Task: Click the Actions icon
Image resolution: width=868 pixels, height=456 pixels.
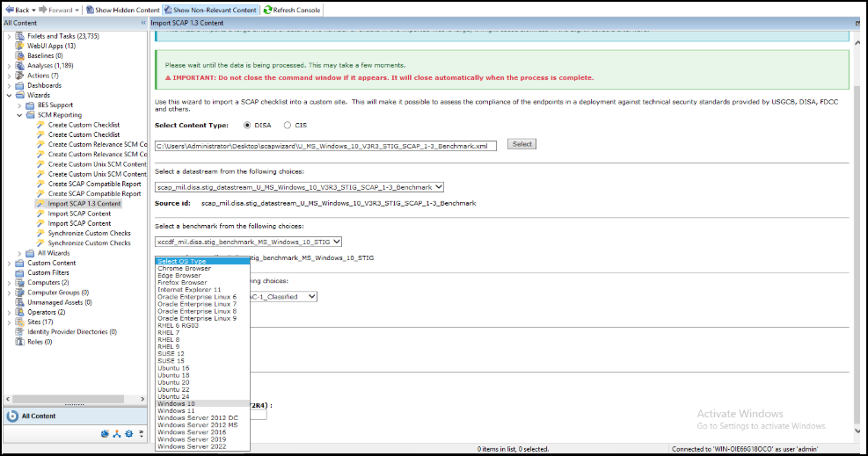Action: [x=20, y=76]
